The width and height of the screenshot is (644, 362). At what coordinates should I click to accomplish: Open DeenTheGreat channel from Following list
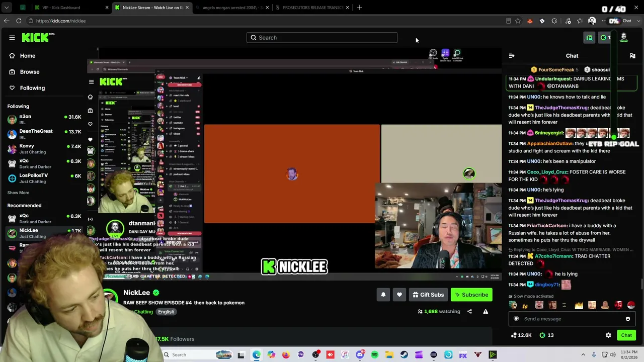(44, 134)
